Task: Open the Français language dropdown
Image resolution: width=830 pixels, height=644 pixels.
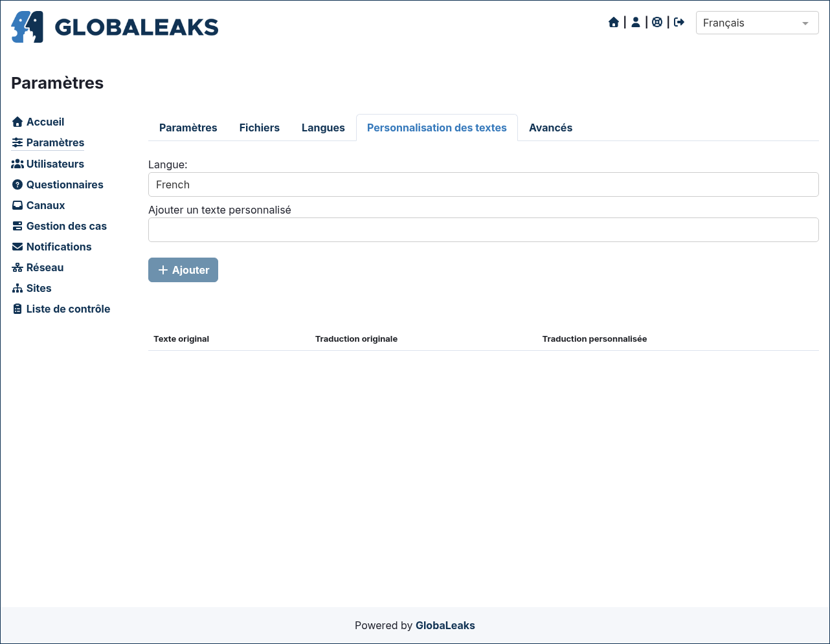Action: (757, 23)
